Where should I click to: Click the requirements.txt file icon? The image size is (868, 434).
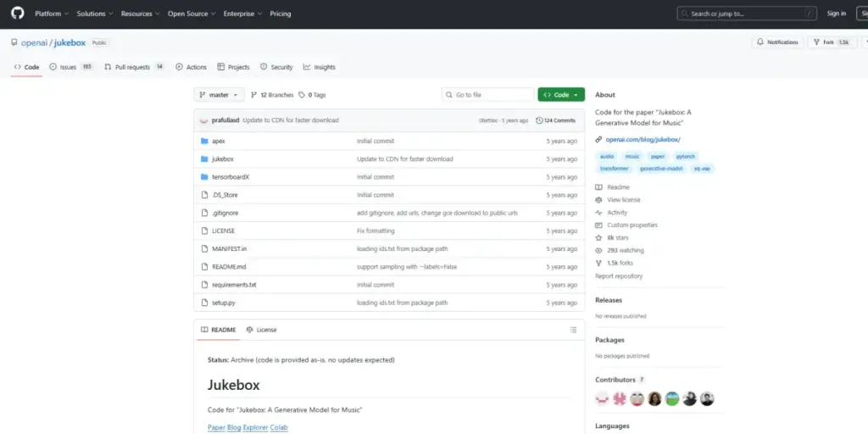click(x=204, y=285)
